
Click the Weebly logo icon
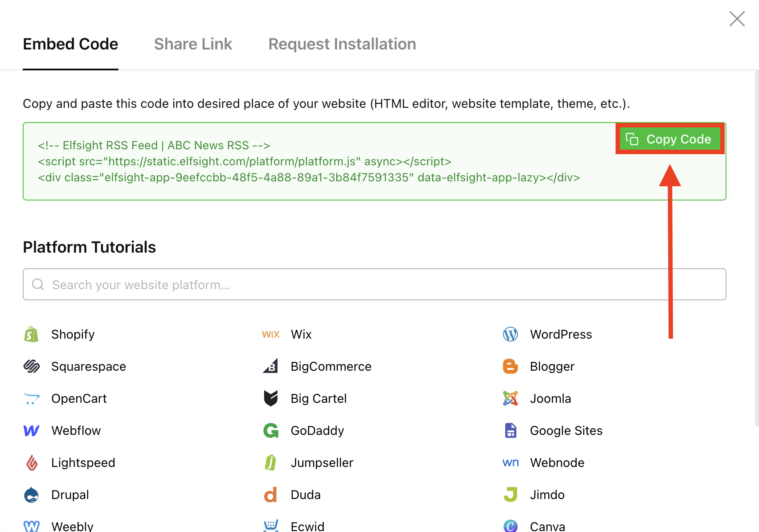(x=32, y=526)
